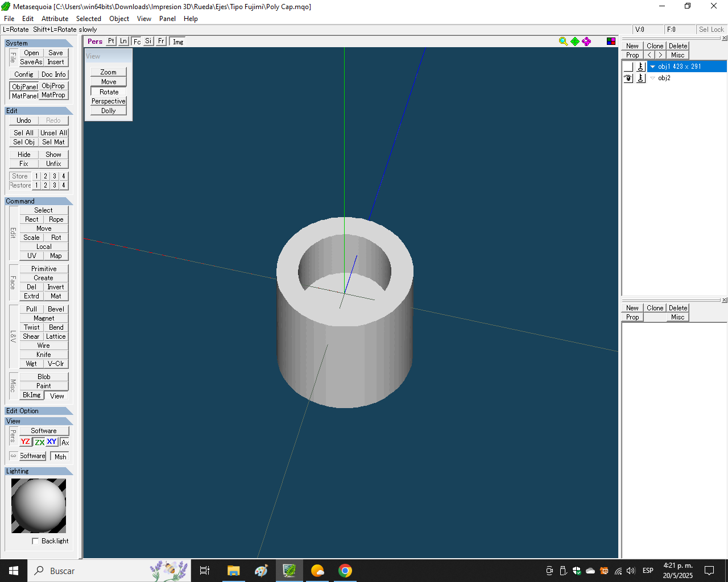Viewport: 728px width, 582px height.
Task: Toggle the lock key icon for obj2
Action: 640,78
